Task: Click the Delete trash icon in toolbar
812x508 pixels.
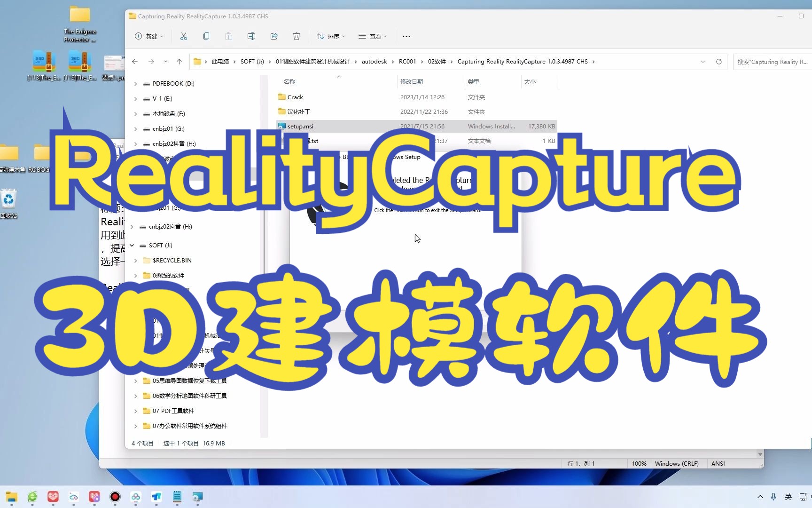Action: pos(297,36)
